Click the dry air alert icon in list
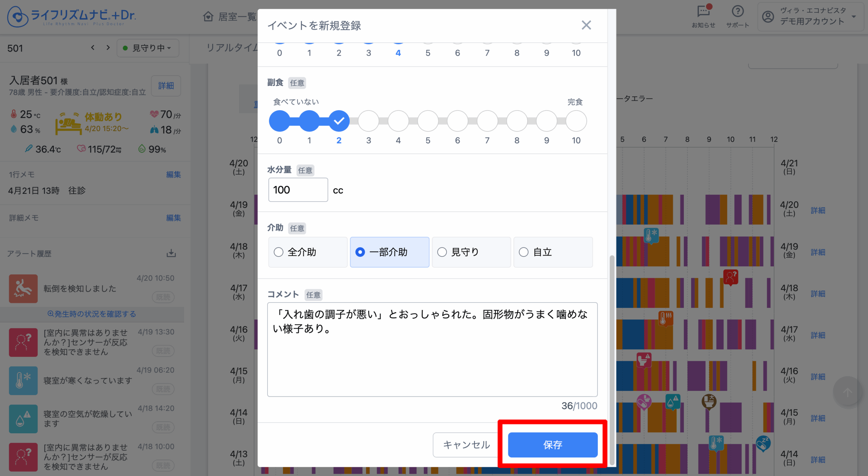 pyautogui.click(x=23, y=419)
